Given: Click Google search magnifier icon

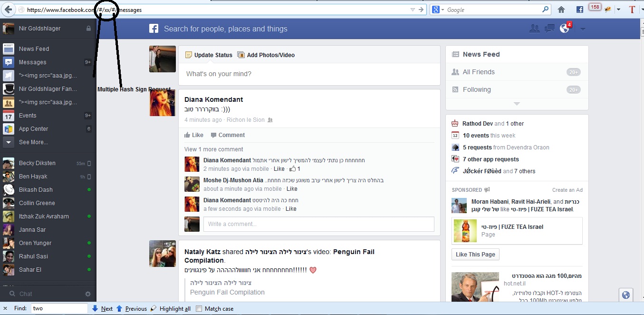Looking at the screenshot, I should click(545, 10).
